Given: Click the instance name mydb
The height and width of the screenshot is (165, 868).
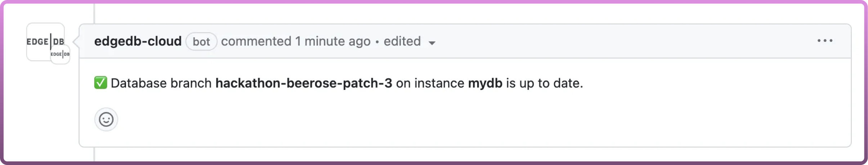Looking at the screenshot, I should tap(485, 83).
